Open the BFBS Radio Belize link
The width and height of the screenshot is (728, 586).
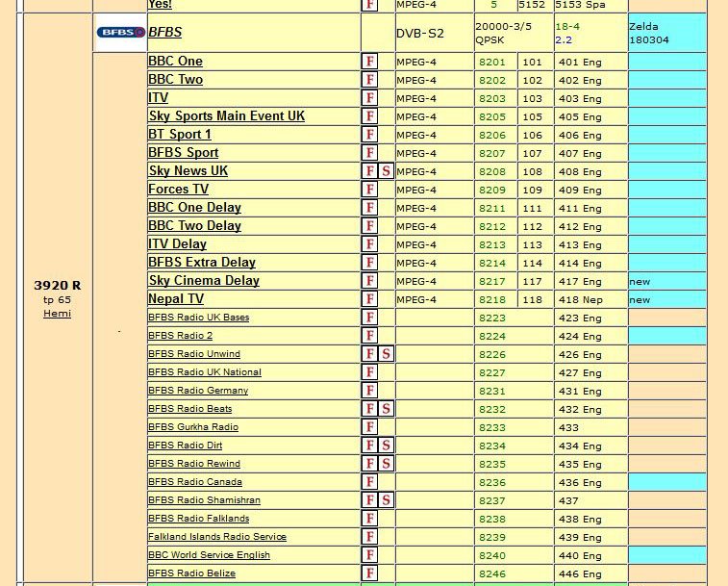(191, 573)
